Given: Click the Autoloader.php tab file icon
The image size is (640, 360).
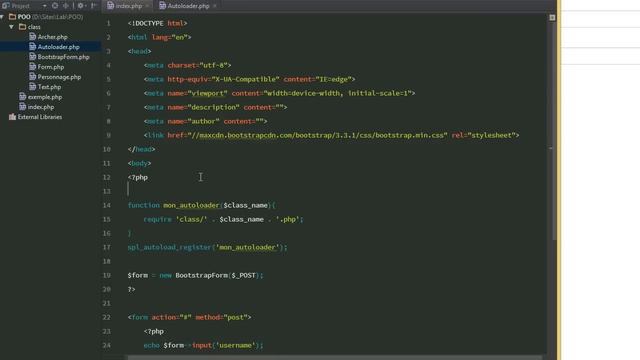Looking at the screenshot, I should (162, 5).
